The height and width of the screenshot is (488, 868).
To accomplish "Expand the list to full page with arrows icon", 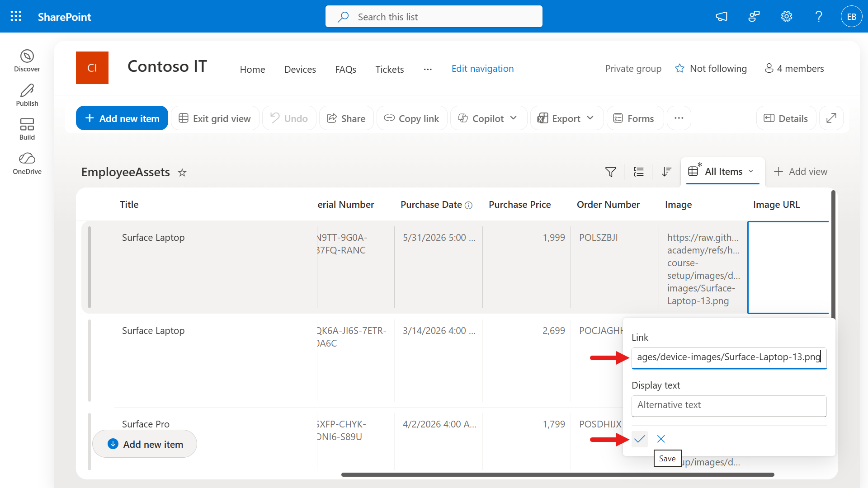I will (831, 118).
